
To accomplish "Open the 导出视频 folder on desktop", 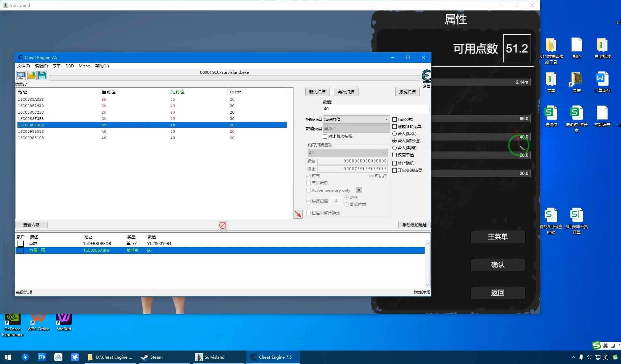I will pyautogui.click(x=602, y=48).
